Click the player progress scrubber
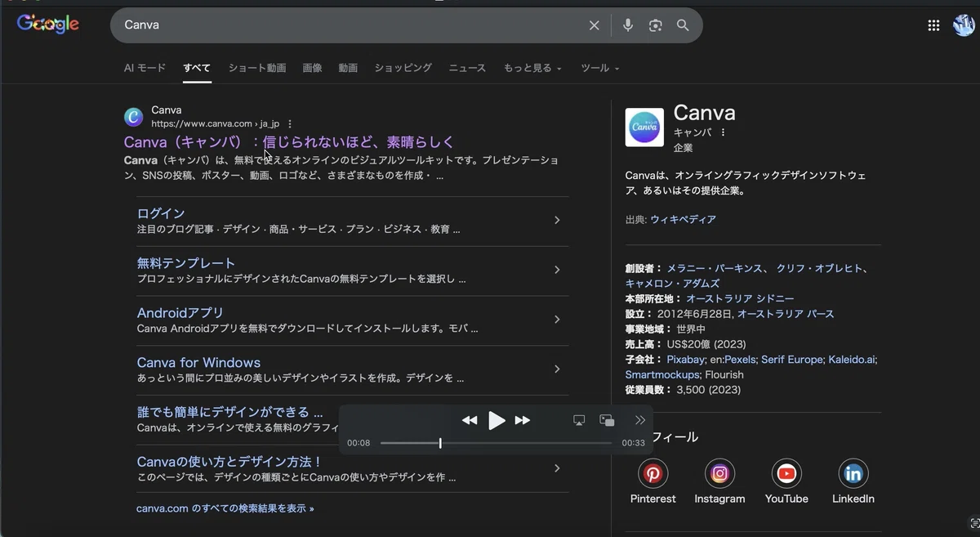This screenshot has height=537, width=980. [x=440, y=443]
